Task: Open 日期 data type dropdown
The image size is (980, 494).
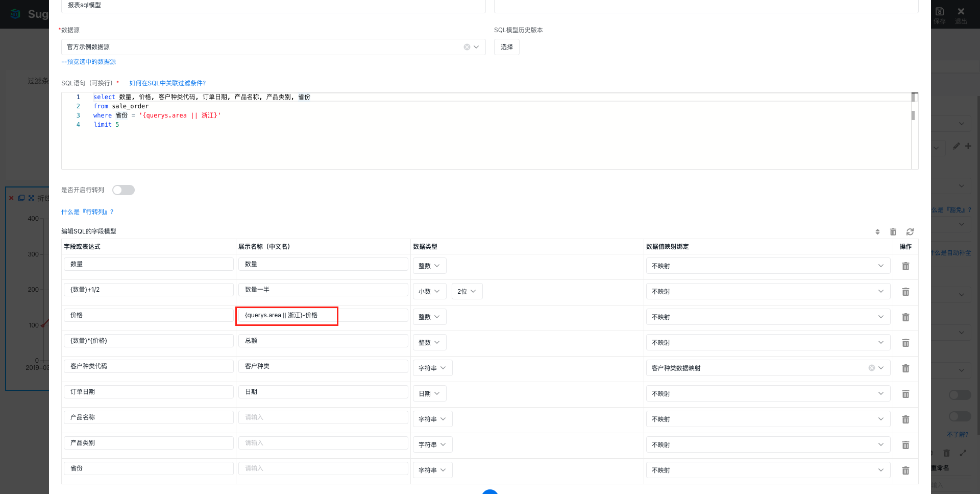Action: (x=429, y=393)
